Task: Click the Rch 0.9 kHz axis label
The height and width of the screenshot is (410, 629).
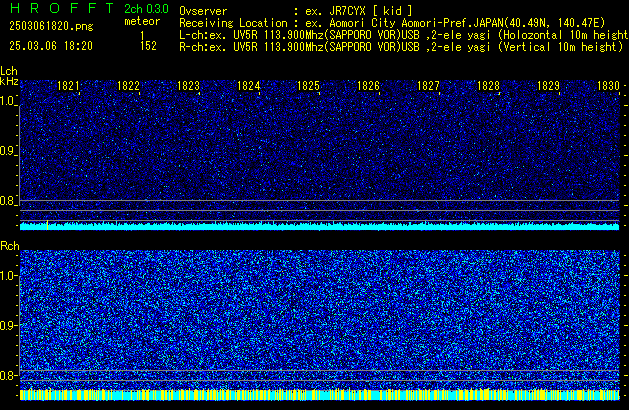Action: (8, 325)
